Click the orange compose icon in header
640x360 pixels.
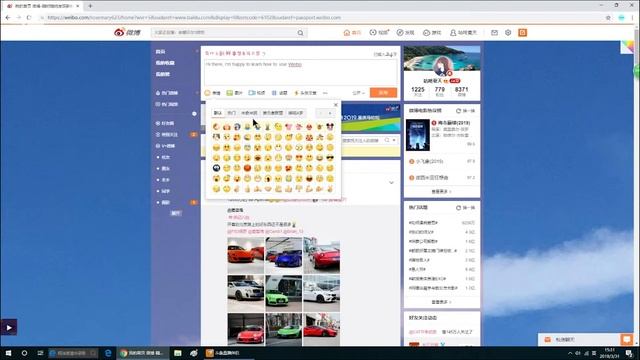[522, 33]
